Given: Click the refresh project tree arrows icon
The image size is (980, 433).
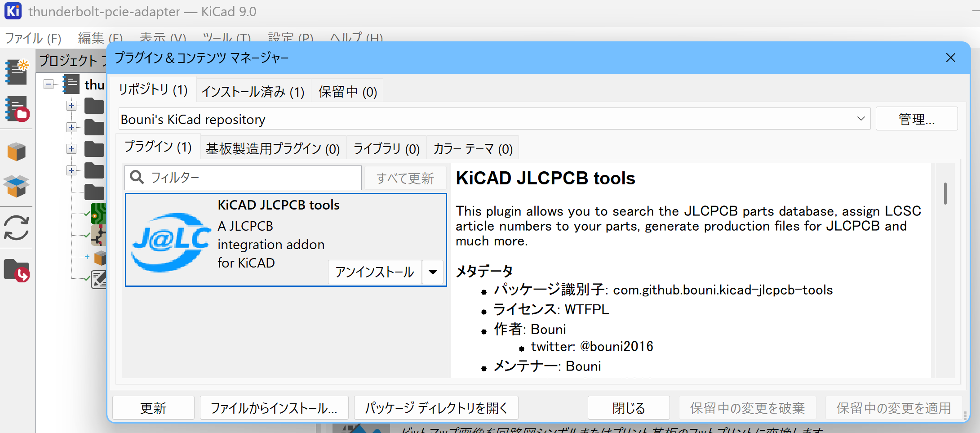Looking at the screenshot, I should [17, 228].
